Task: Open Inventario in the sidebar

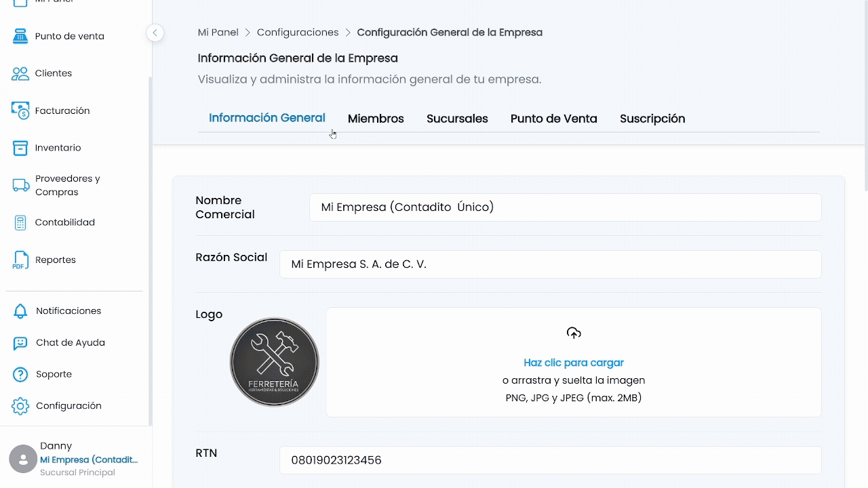Action: (x=58, y=148)
